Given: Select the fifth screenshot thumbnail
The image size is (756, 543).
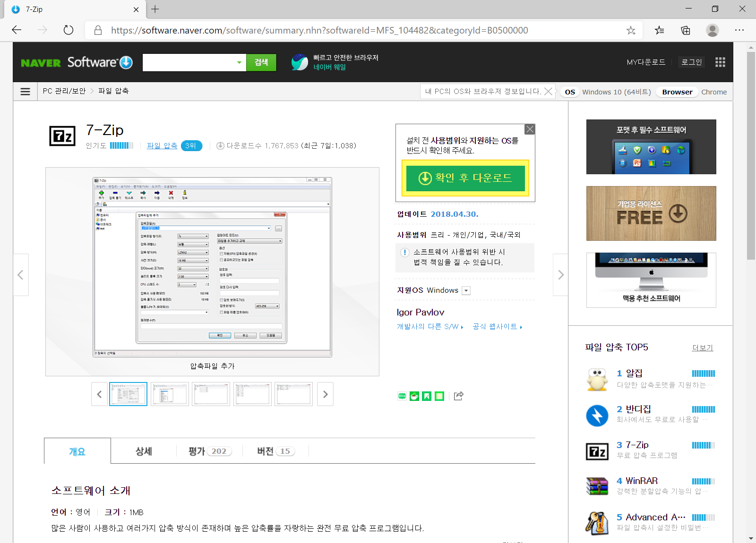Looking at the screenshot, I should point(293,394).
